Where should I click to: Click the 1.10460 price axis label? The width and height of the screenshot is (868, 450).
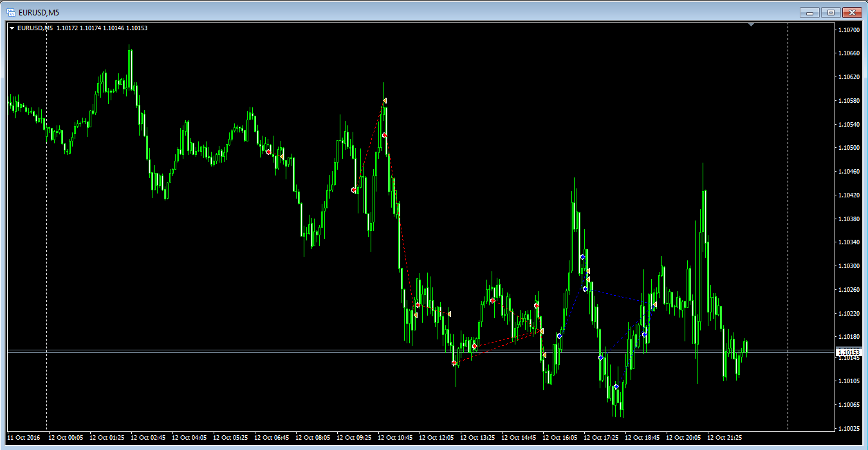tap(849, 172)
